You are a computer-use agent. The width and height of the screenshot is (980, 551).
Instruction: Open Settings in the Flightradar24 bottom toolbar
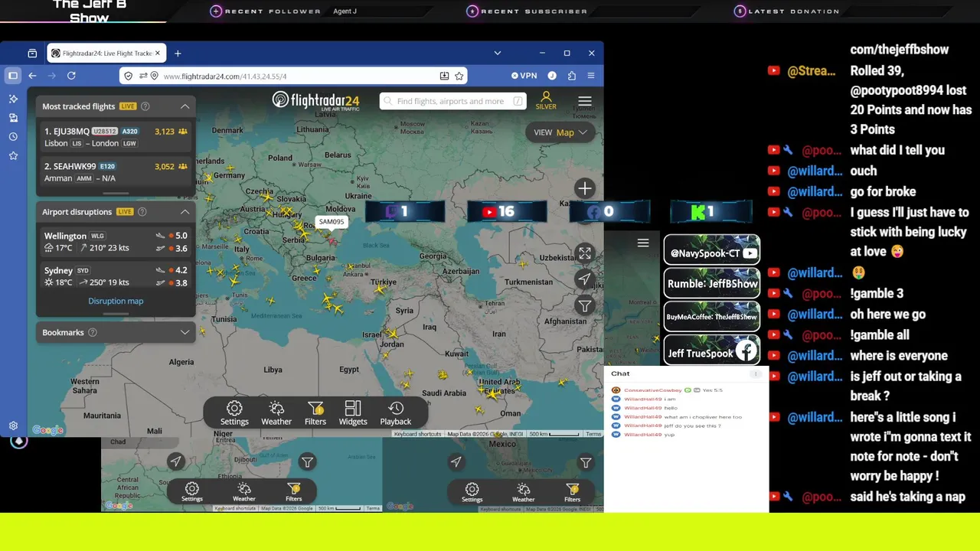(234, 413)
